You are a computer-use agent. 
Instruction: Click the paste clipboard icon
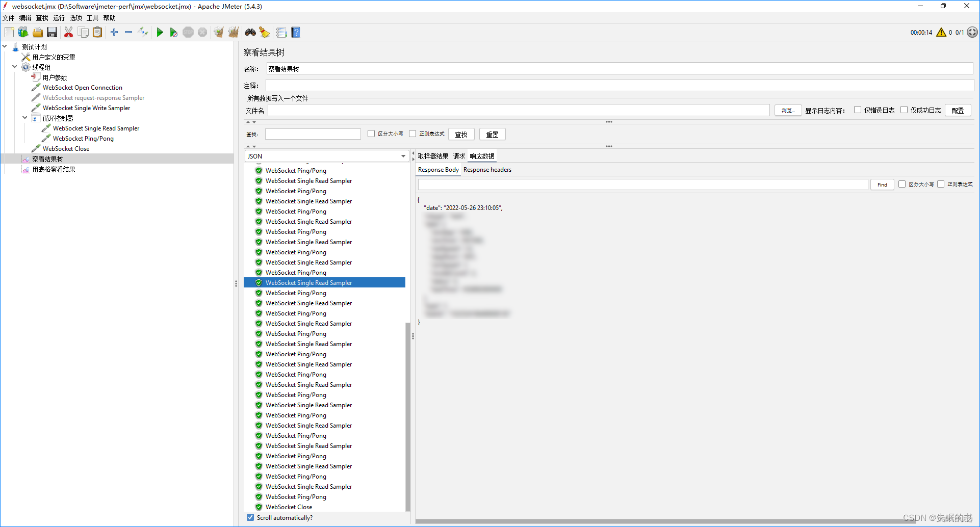pyautogui.click(x=97, y=33)
